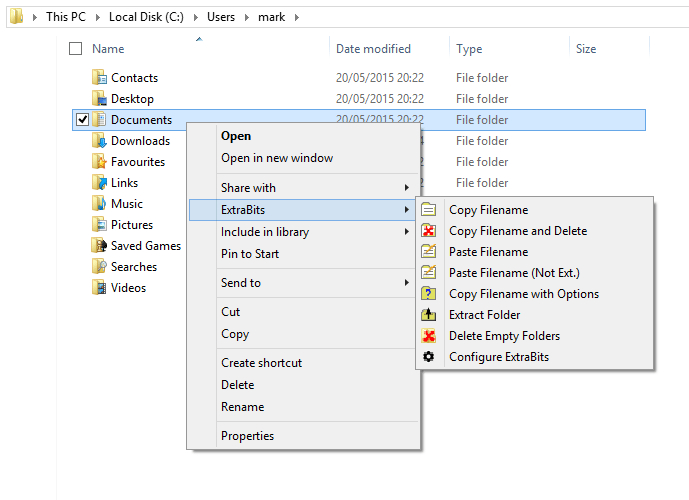
Task: Expand the Include in library submenu arrow
Action: coord(406,232)
